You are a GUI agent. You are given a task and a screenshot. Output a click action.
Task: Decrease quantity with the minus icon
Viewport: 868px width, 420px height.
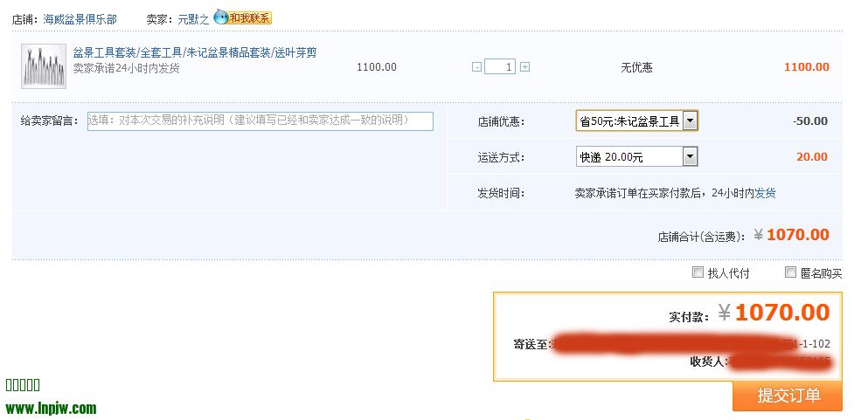[x=476, y=67]
